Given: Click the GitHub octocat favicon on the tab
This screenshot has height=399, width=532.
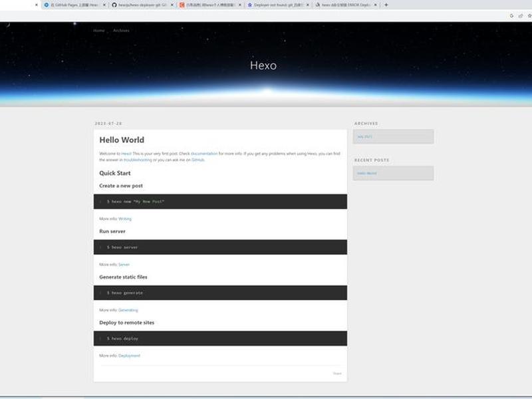Looking at the screenshot, I should pos(114,5).
